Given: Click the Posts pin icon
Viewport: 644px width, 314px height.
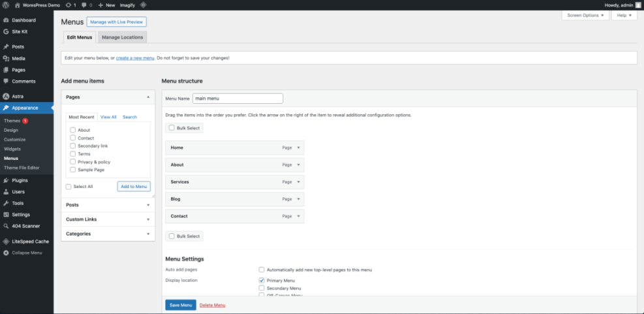Looking at the screenshot, I should click(6, 47).
